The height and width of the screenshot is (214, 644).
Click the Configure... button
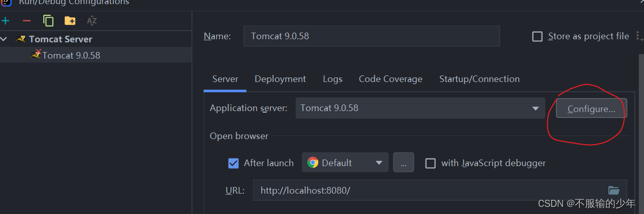pyautogui.click(x=591, y=109)
